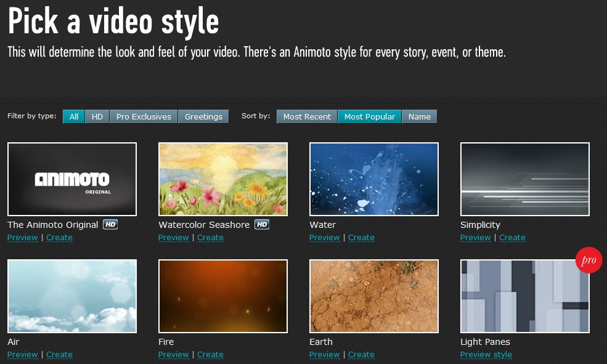The width and height of the screenshot is (607, 364).
Task: Create video with Earth style
Action: 362,355
